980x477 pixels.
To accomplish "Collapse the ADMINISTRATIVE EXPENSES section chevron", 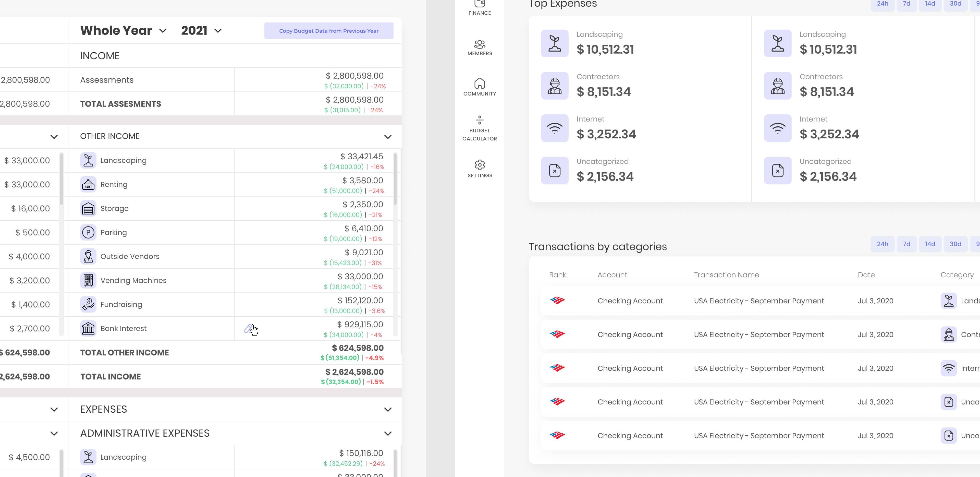I will [x=388, y=433].
